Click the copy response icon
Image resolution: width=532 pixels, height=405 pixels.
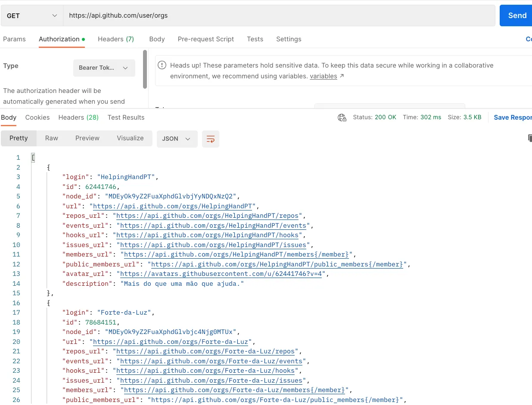click(x=529, y=138)
